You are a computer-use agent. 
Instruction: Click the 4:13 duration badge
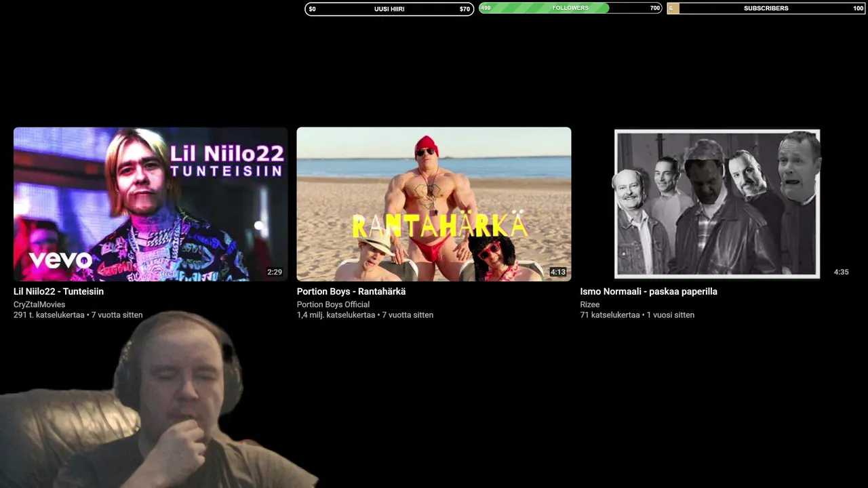coord(558,272)
